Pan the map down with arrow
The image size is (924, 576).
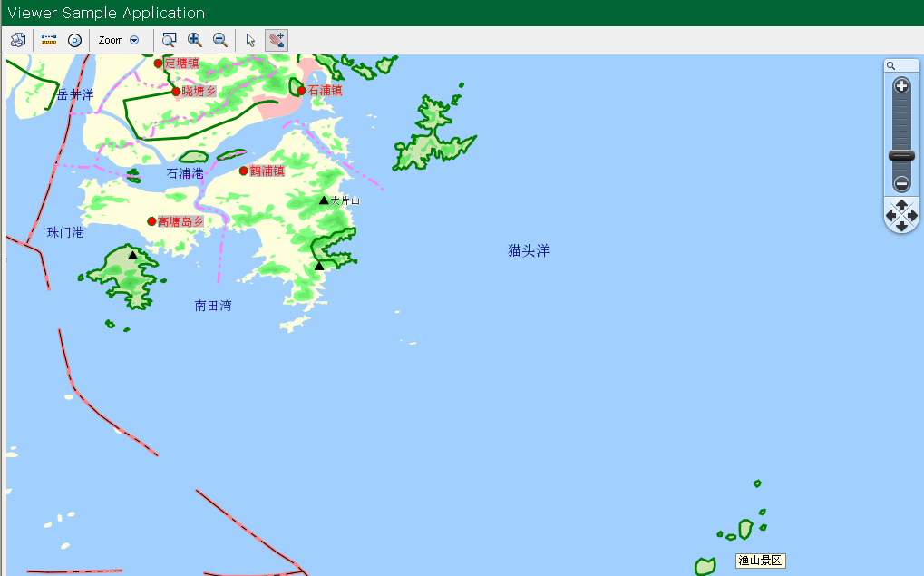point(901,226)
